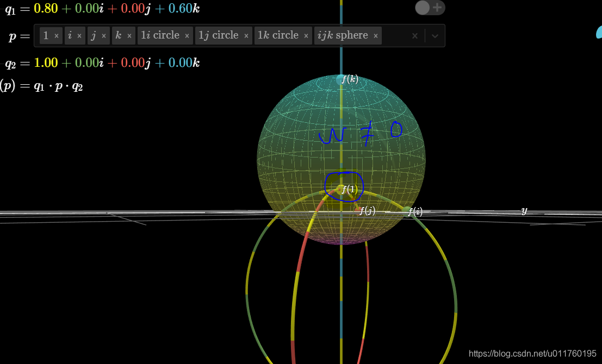Open the p selection dropdown arrow
Image resolution: width=602 pixels, height=364 pixels.
pyautogui.click(x=435, y=36)
